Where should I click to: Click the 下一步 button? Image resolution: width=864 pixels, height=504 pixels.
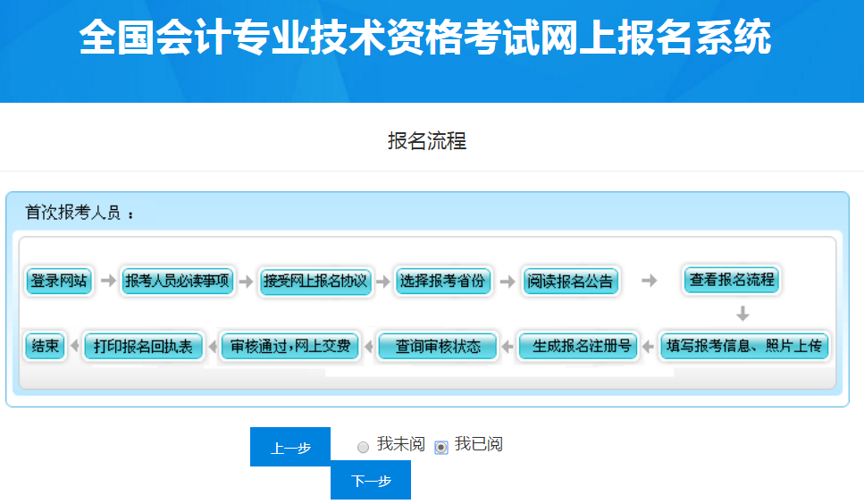(x=371, y=481)
